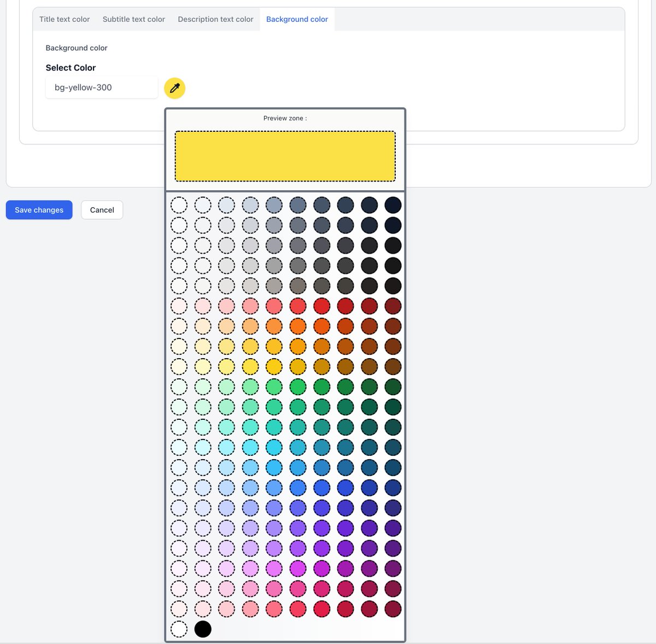Select the yellow swatch matching the preview color
Image resolution: width=656 pixels, height=644 pixels.
coord(250,366)
